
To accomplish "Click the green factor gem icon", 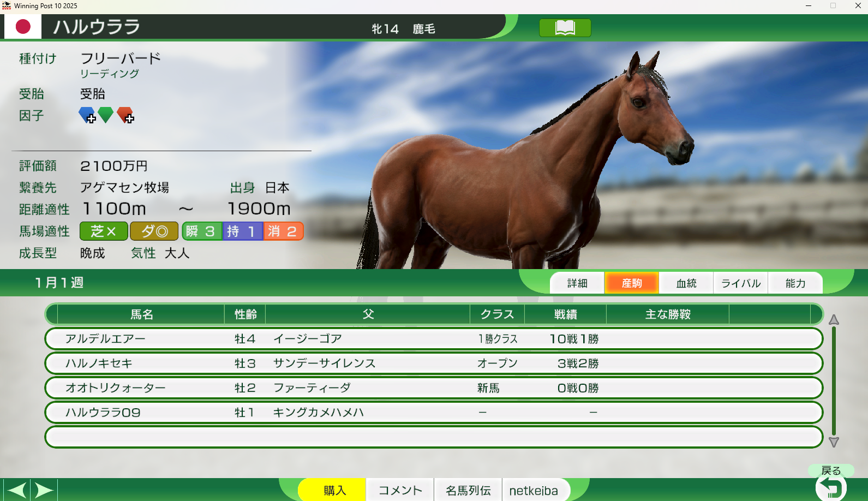I will pyautogui.click(x=106, y=115).
